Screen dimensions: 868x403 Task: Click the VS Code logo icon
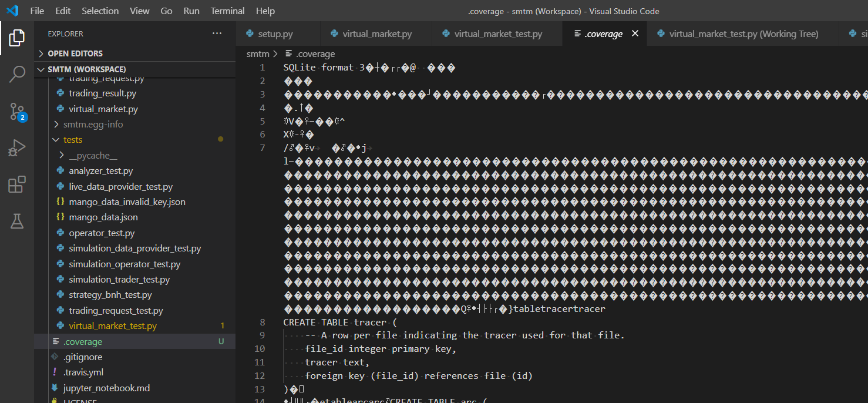point(12,11)
